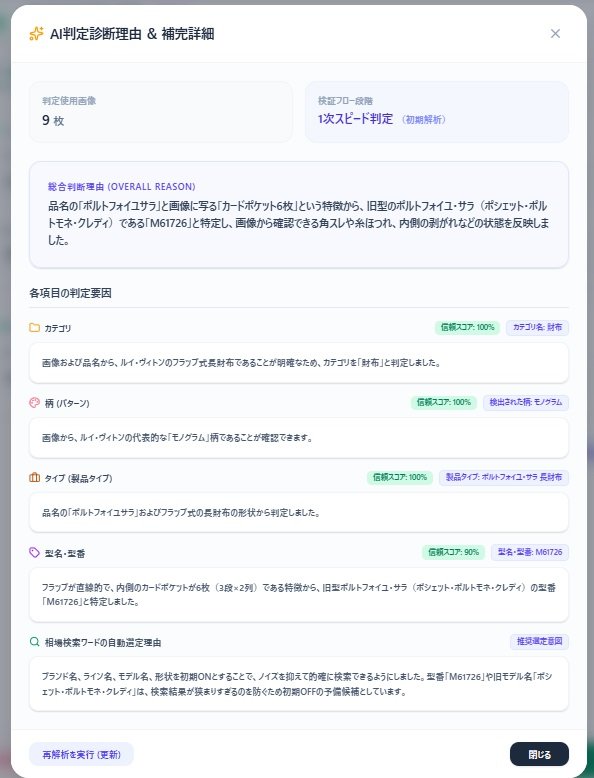The width and height of the screenshot is (594, 778).
Task: Click the 判定使用画像 9 枚 card
Action: [x=161, y=112]
